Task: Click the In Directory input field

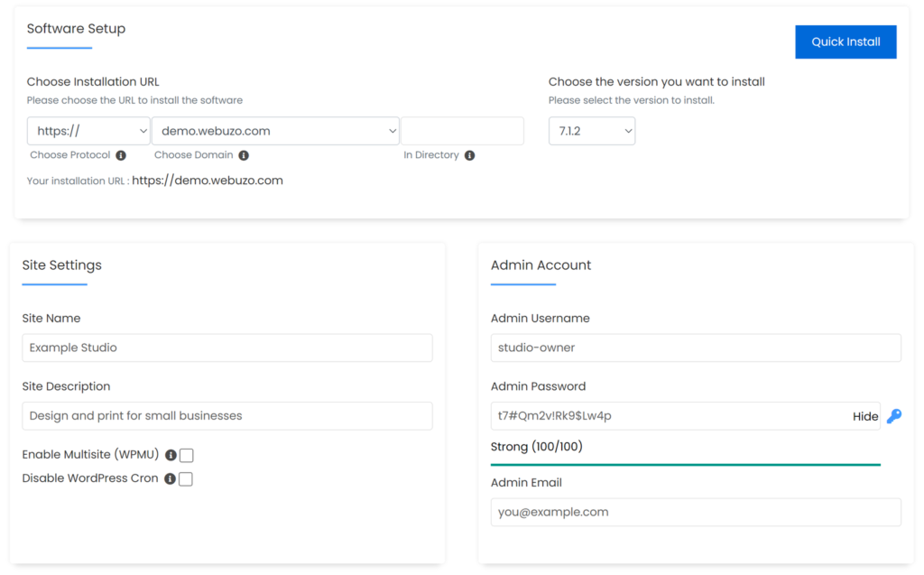Action: pyautogui.click(x=462, y=131)
